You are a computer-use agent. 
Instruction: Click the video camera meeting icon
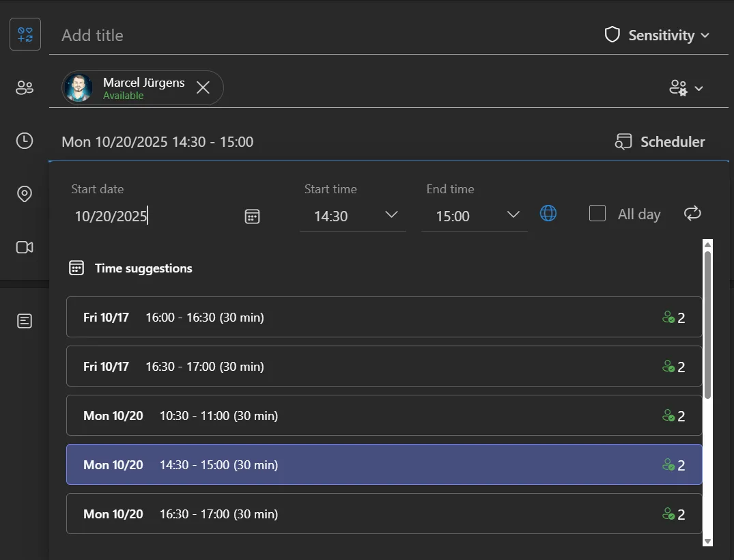click(25, 247)
